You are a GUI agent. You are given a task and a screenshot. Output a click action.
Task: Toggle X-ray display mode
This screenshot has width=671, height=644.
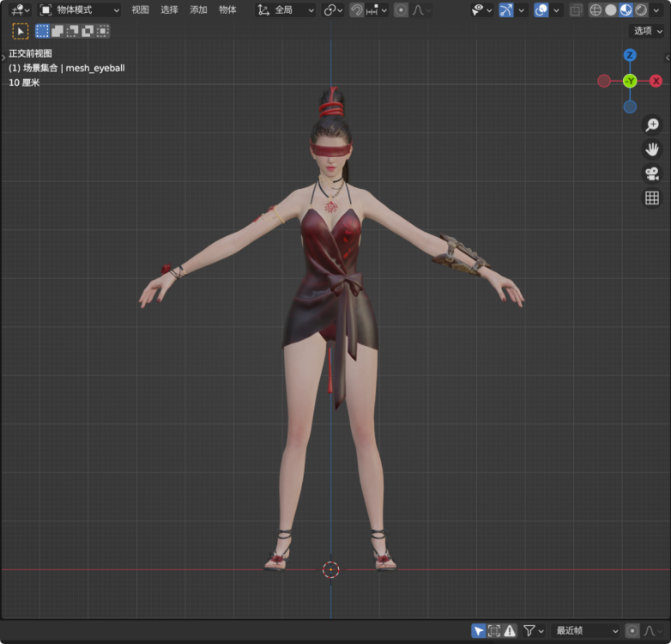(576, 10)
